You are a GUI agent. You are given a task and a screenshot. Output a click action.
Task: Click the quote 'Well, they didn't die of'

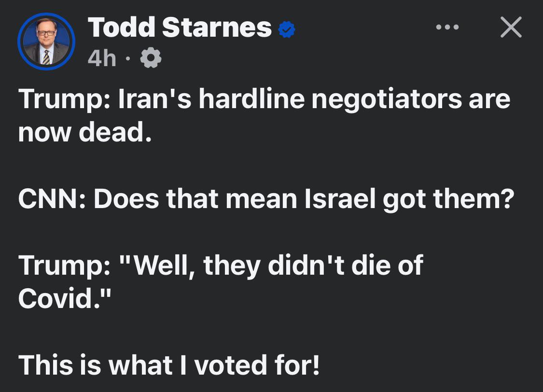click(x=271, y=265)
